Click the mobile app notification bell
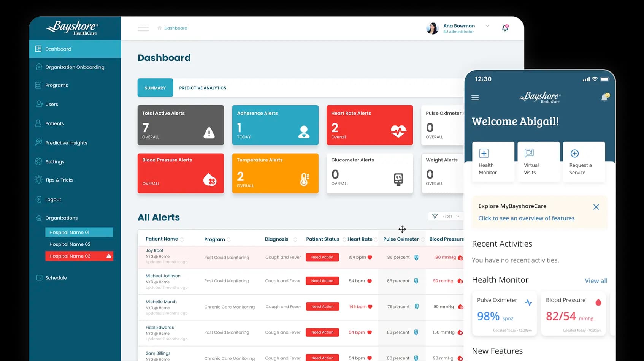Screen dimensions: 644x361 click(604, 97)
